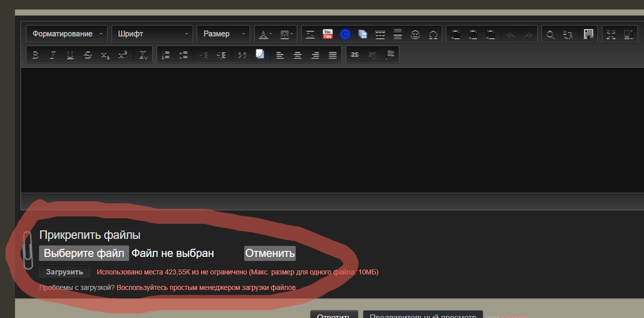This screenshot has width=644, height=318.
Task: Toggle italic formatting
Action: (53, 55)
